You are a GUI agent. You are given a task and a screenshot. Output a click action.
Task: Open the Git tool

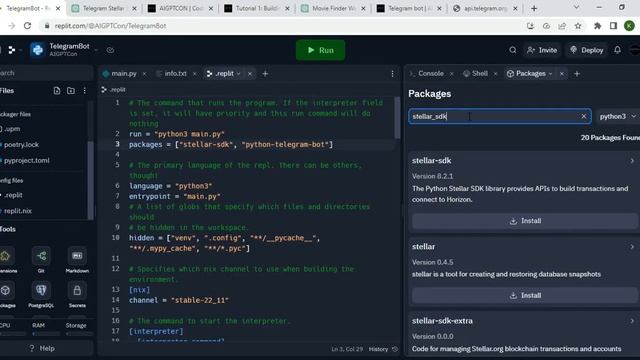coord(41,260)
